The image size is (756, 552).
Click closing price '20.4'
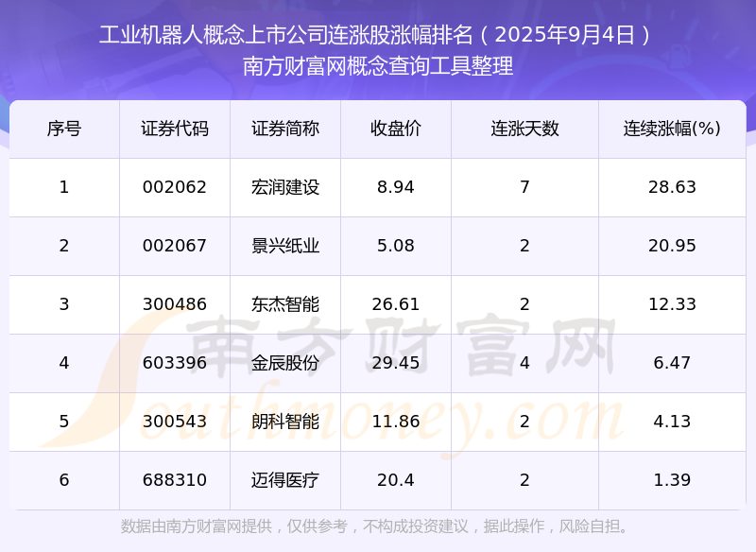tap(395, 480)
